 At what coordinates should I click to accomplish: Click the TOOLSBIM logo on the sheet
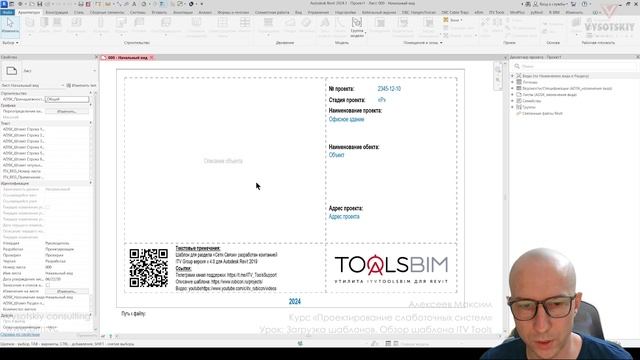tap(391, 269)
